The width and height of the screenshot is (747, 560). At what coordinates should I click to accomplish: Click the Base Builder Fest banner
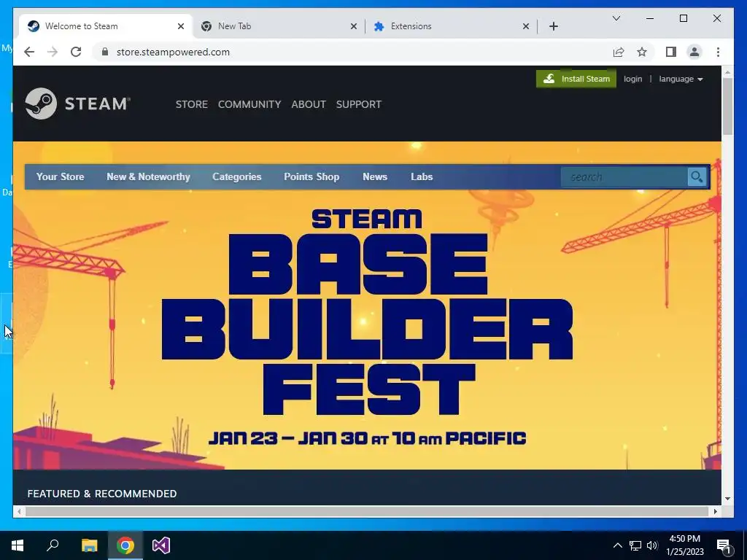367,305
